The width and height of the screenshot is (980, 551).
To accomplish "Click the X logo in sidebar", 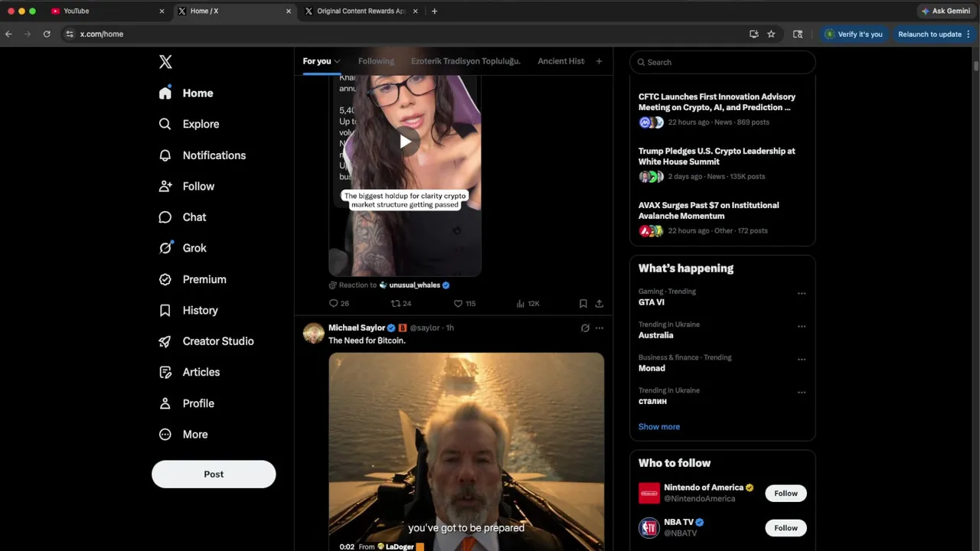I will [x=165, y=62].
